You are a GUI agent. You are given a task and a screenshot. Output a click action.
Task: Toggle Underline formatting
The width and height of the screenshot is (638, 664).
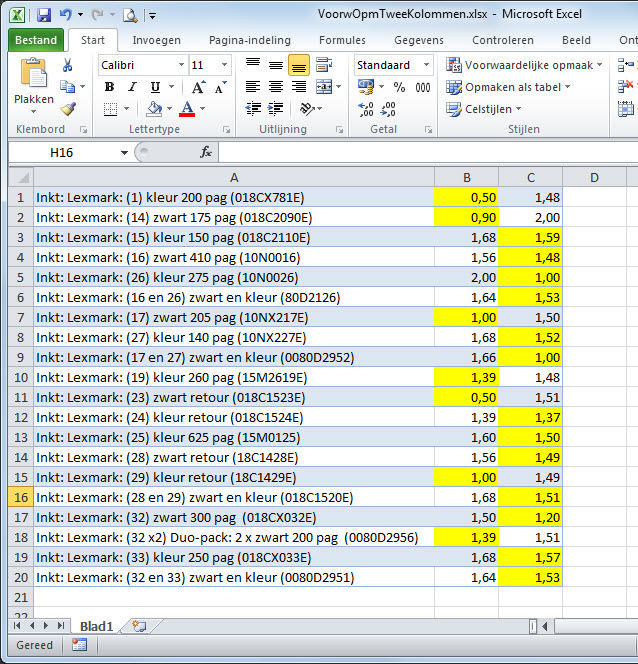point(155,87)
